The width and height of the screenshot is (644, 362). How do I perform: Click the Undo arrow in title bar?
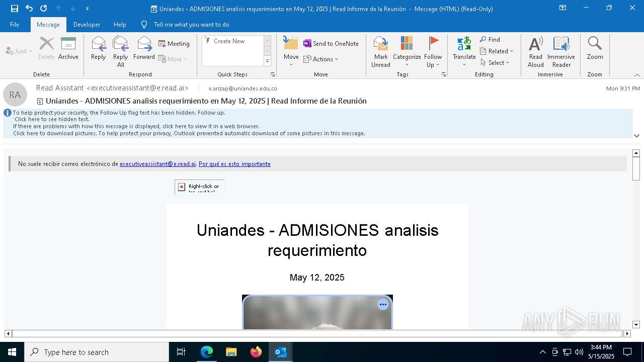click(29, 9)
